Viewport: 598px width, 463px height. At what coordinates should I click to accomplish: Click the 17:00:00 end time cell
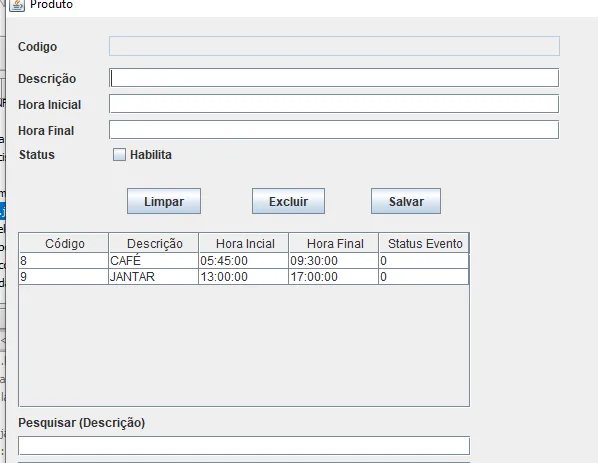[334, 277]
